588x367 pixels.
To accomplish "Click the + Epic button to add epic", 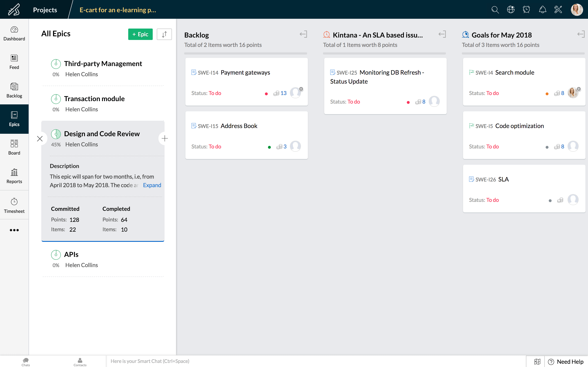I will coord(140,34).
